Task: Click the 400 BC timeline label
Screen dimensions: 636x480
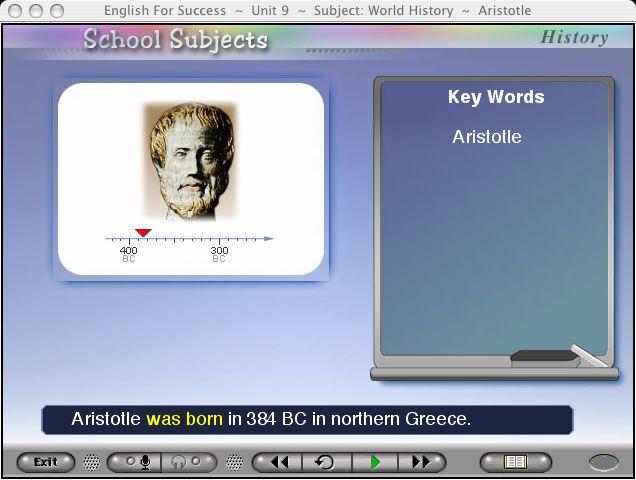Action: click(x=129, y=254)
